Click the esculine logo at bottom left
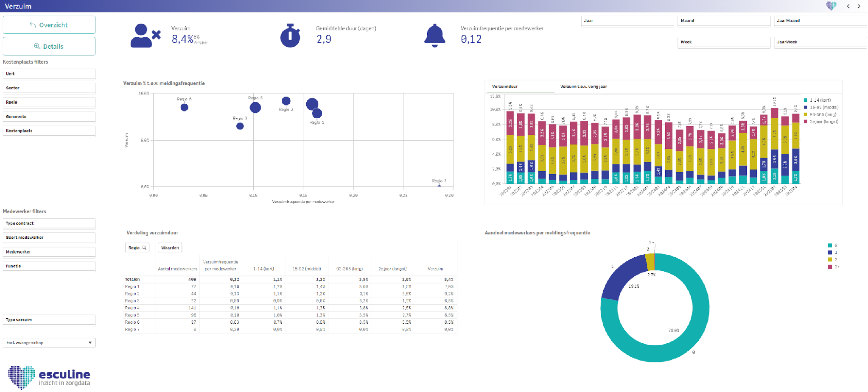Viewport: 868px width, 392px height. click(49, 377)
